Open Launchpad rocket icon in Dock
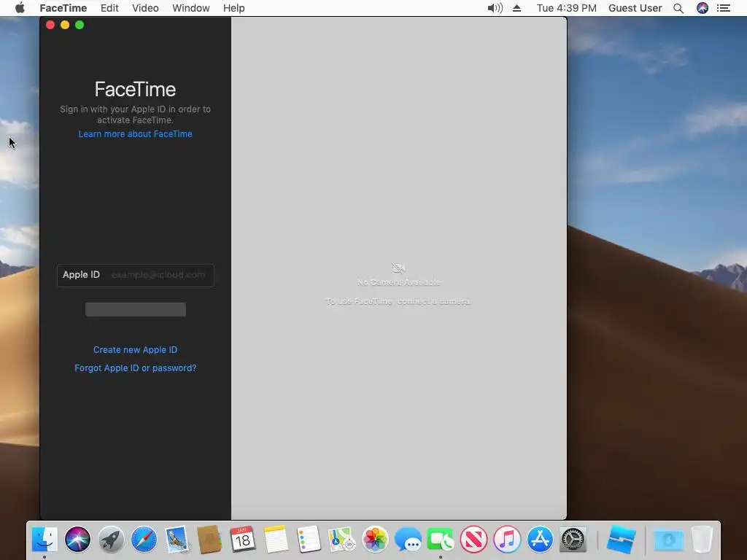Image resolution: width=747 pixels, height=560 pixels. tap(111, 540)
